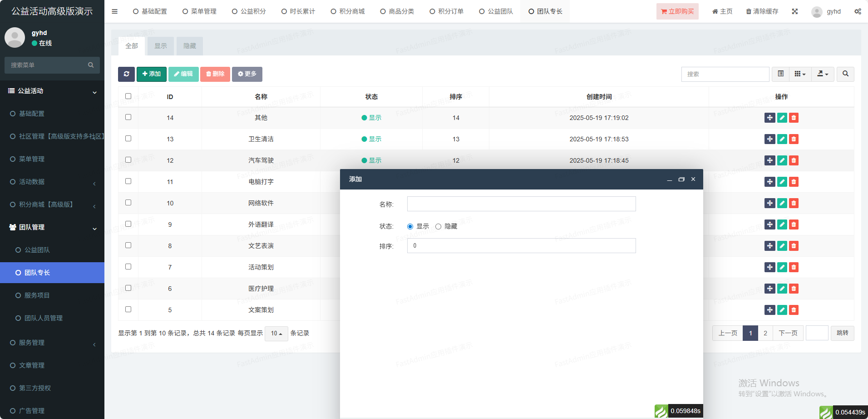868x419 pixels.
Task: Click the search magnifier button right of the table
Action: (x=845, y=74)
